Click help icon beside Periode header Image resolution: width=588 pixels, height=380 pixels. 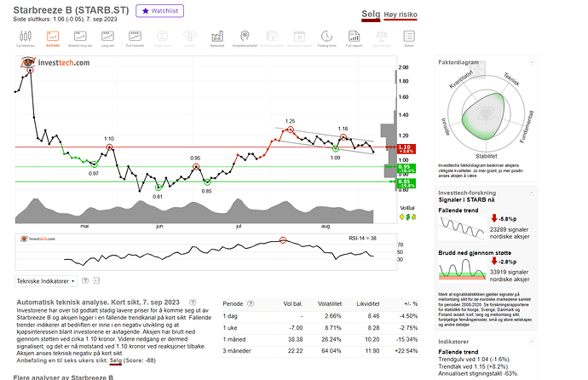(x=251, y=303)
